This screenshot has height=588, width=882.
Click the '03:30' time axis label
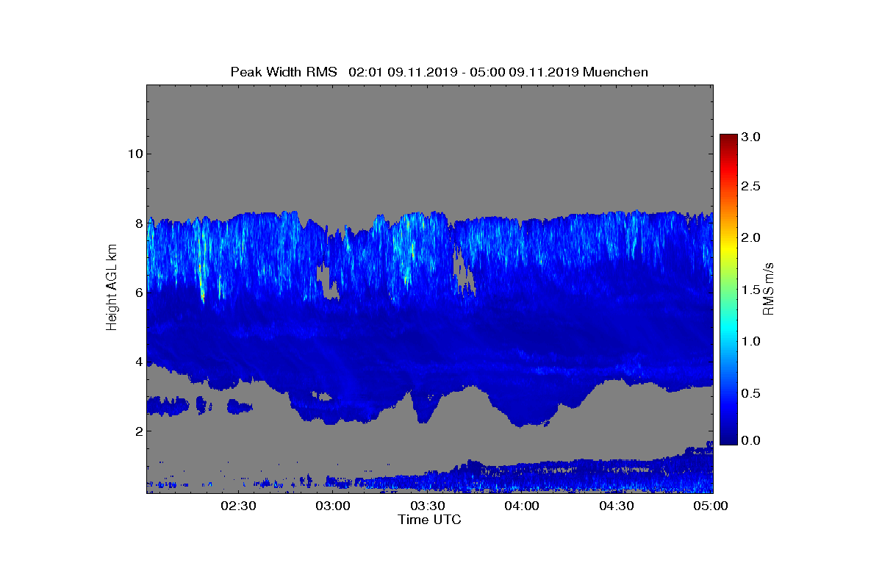[428, 506]
